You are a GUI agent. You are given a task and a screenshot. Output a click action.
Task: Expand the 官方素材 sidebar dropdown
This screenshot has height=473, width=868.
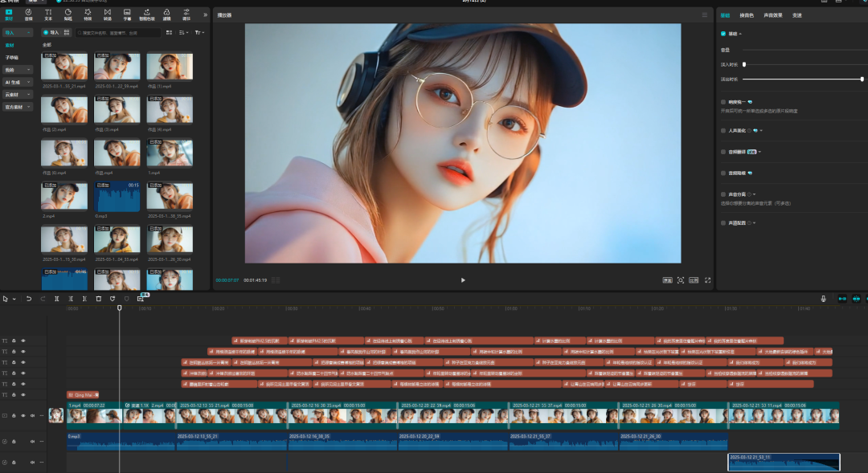(18, 107)
